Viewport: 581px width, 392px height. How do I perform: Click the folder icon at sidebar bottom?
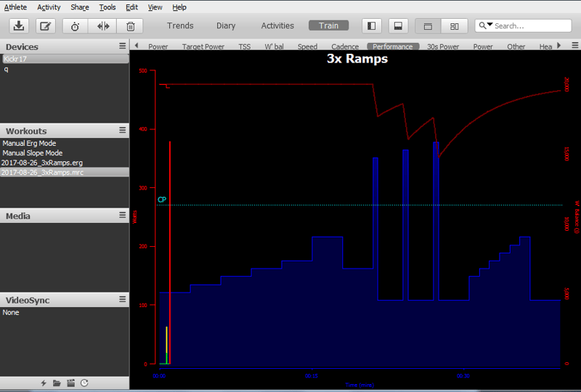point(57,383)
